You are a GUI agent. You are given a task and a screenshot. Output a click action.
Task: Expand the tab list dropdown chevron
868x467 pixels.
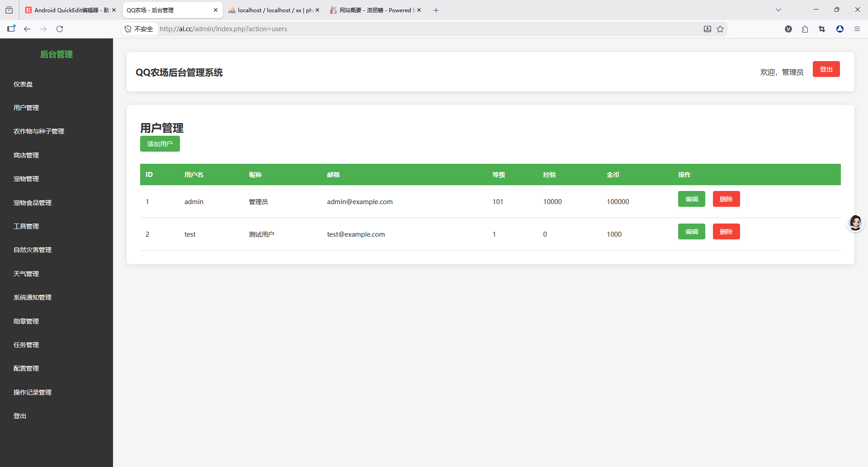pos(778,10)
